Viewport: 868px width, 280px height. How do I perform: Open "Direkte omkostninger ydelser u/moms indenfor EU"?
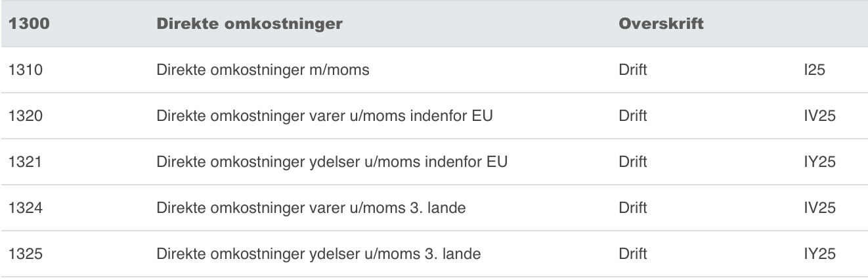pos(332,162)
